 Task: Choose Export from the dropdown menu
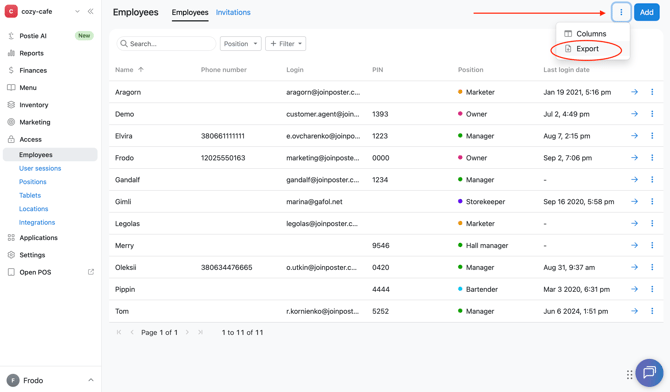pos(587,49)
